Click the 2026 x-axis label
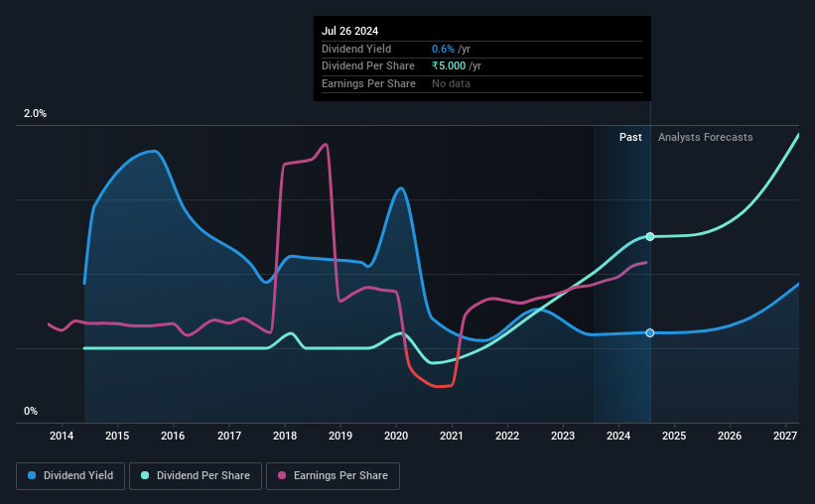This screenshot has width=815, height=504. pos(730,436)
